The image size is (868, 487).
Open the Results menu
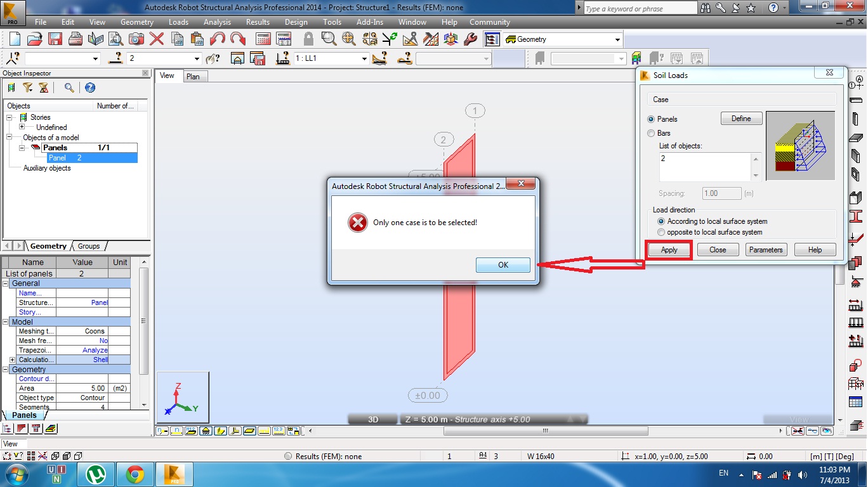(258, 22)
